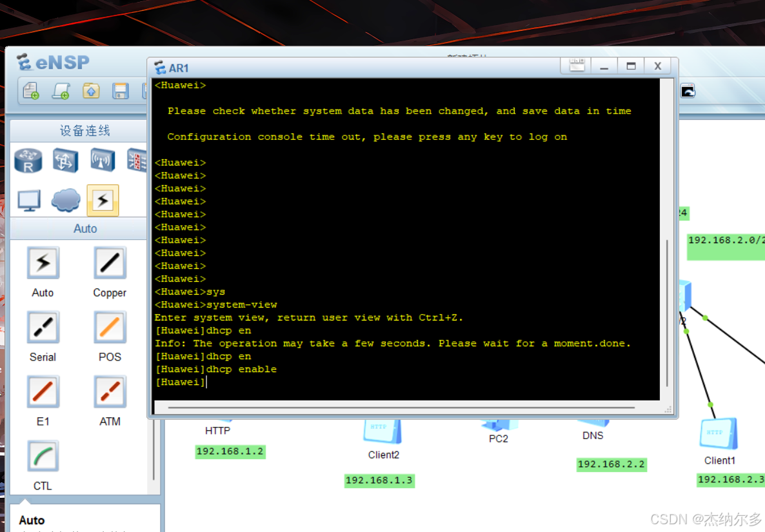Click the PC2 device label
The height and width of the screenshot is (532, 765).
(x=498, y=438)
